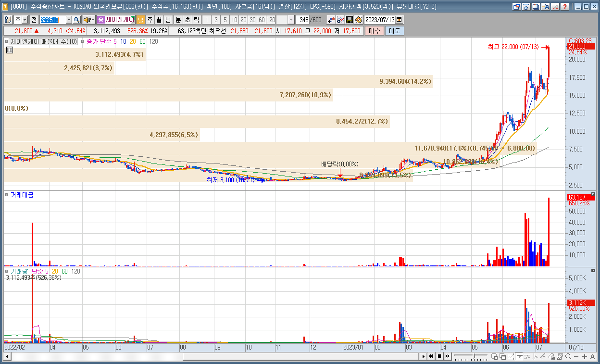
Task: Click the 매수 buy button
Action: (374, 31)
